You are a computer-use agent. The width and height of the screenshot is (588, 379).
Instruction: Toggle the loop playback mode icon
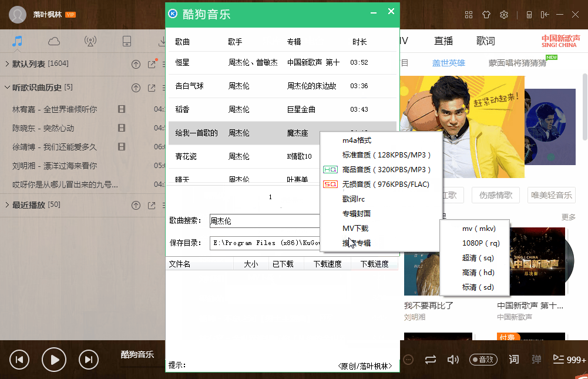431,360
